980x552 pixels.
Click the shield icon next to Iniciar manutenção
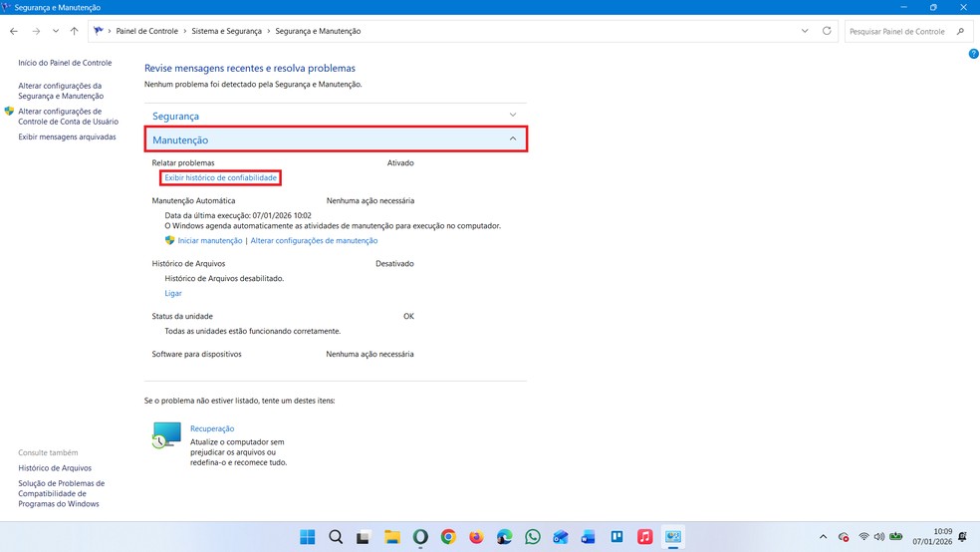click(169, 240)
